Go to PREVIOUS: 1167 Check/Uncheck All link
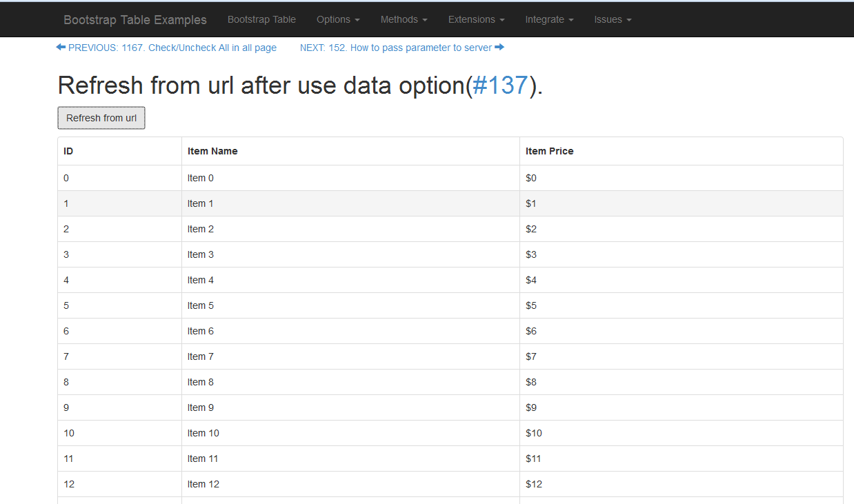The height and width of the screenshot is (504, 854). click(x=166, y=48)
